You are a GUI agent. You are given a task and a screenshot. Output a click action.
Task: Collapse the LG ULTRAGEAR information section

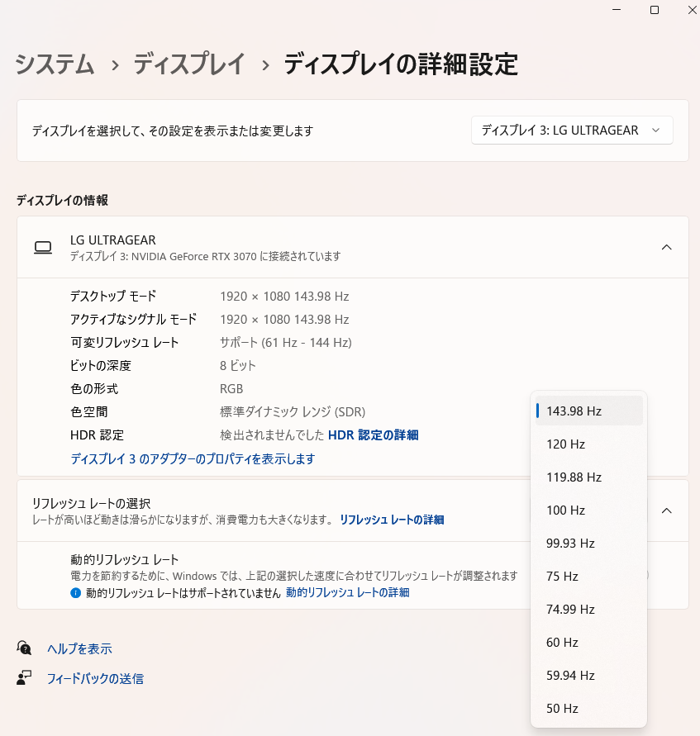click(667, 247)
